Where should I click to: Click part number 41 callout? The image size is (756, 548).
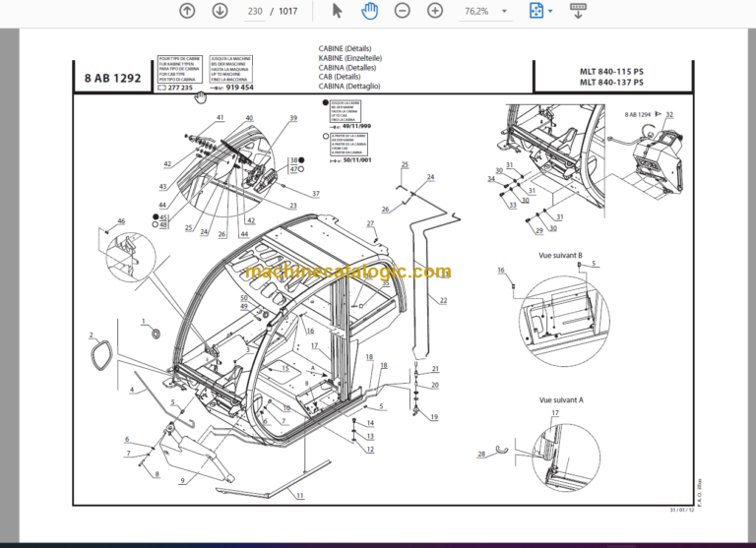point(220,118)
